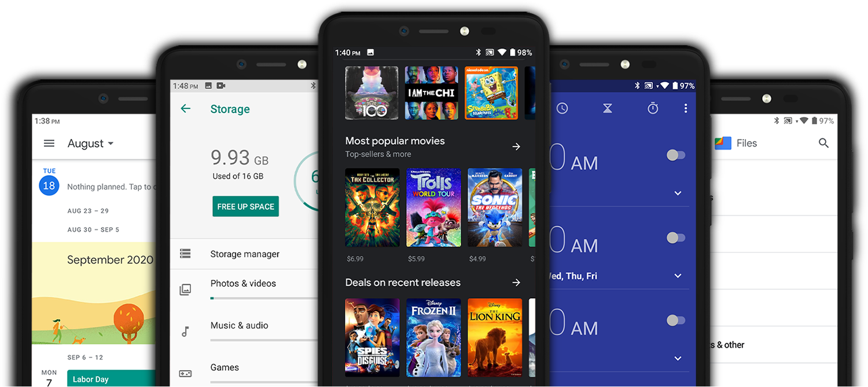Click the Music & audio note icon
Viewport: 868px width, 387px height.
[185, 331]
